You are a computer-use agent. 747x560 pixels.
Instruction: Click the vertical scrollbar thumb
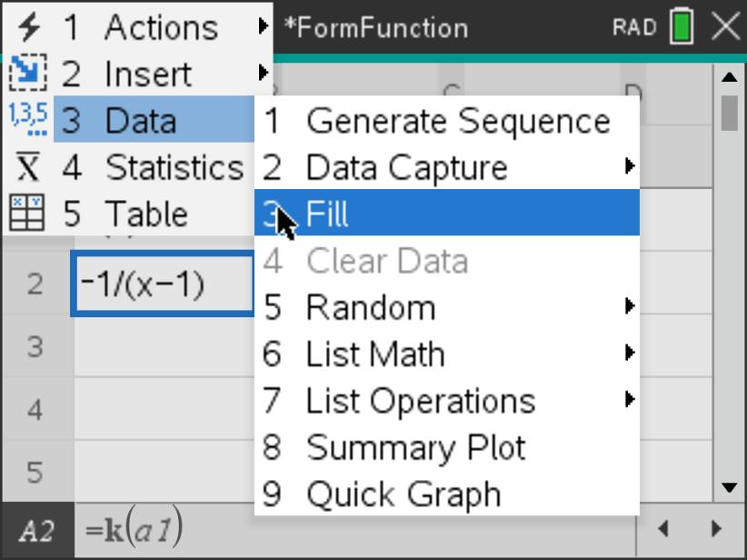click(x=729, y=113)
